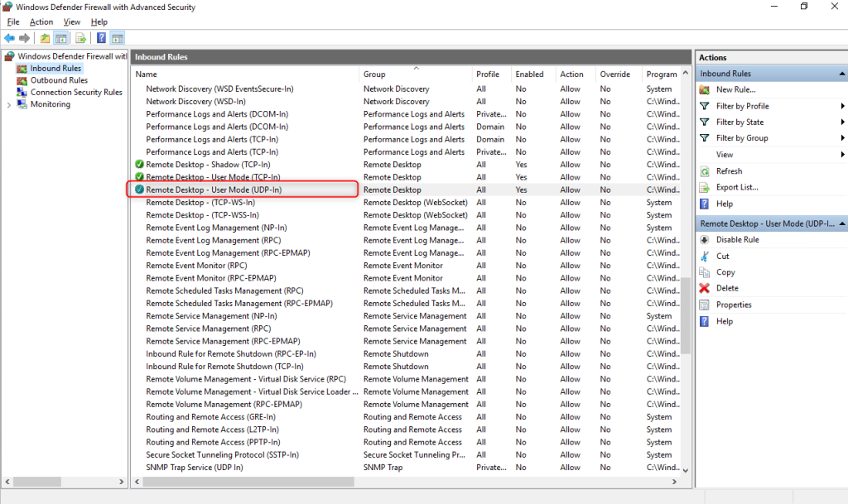Open the Filter by State submenu arrow

[x=842, y=122]
